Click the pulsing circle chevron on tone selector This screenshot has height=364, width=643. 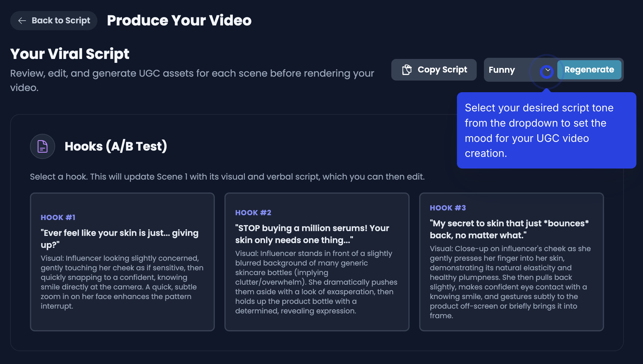(547, 71)
